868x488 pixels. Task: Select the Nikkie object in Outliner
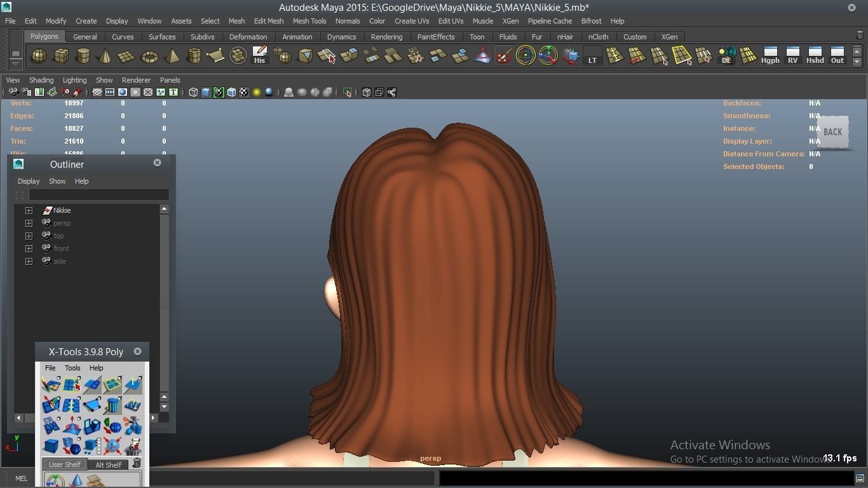tap(62, 210)
